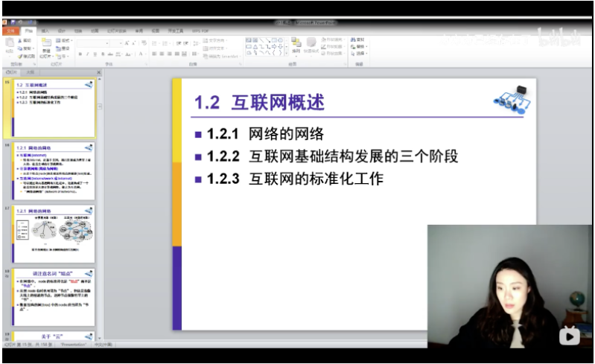Click the Quick Styles icon
Image resolution: width=595 pixels, height=364 pixels.
(311, 42)
